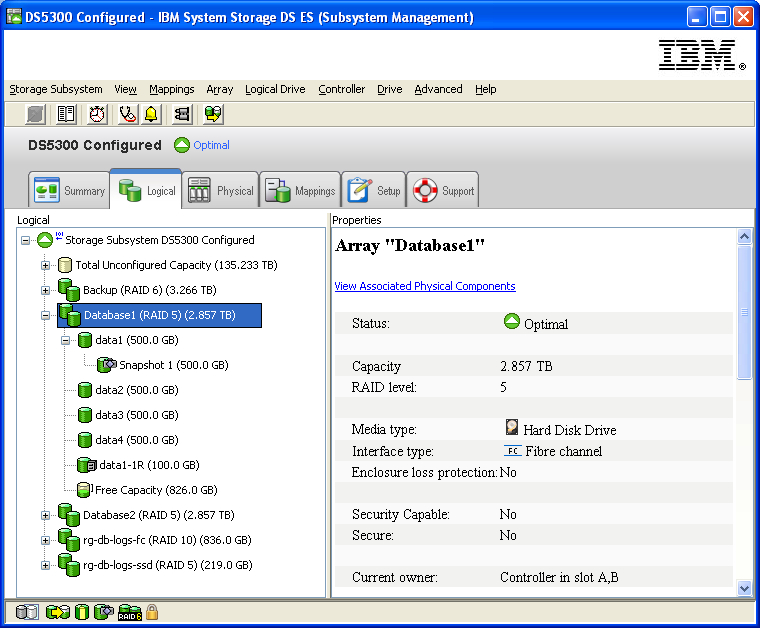Select data3 (500.0 GB) in tree
The image size is (760, 628).
coord(137,415)
